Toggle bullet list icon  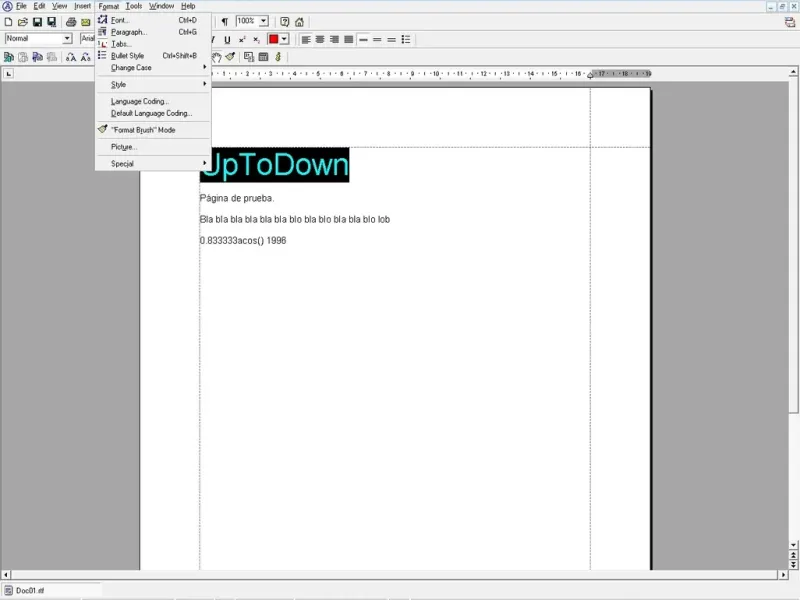(406, 40)
